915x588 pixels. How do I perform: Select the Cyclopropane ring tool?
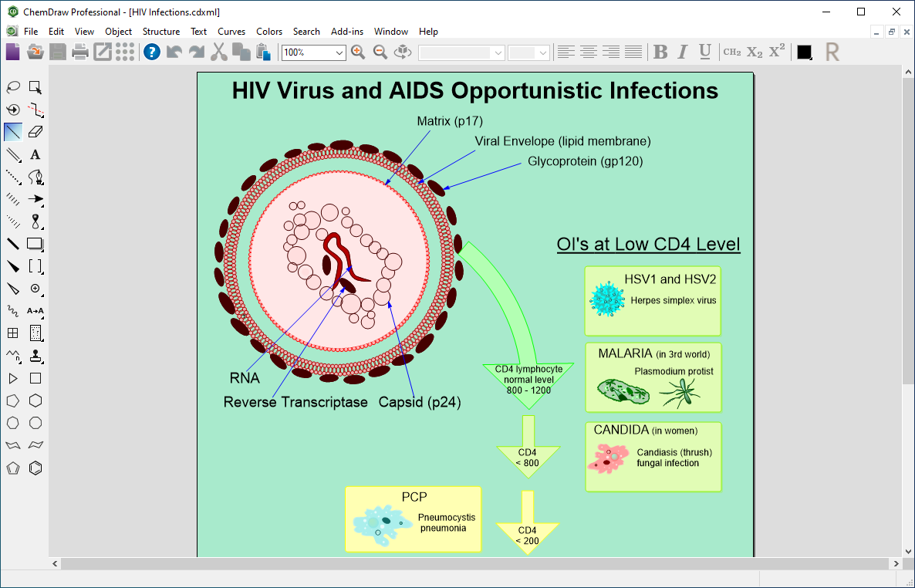click(x=13, y=378)
